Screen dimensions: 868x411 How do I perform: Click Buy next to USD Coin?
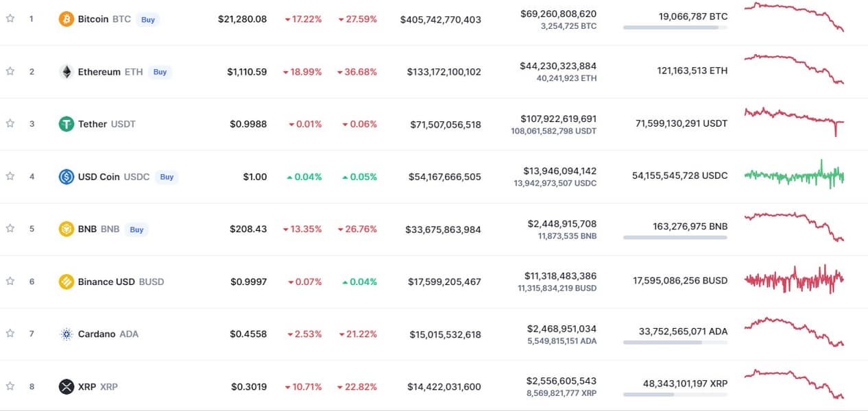click(x=167, y=177)
